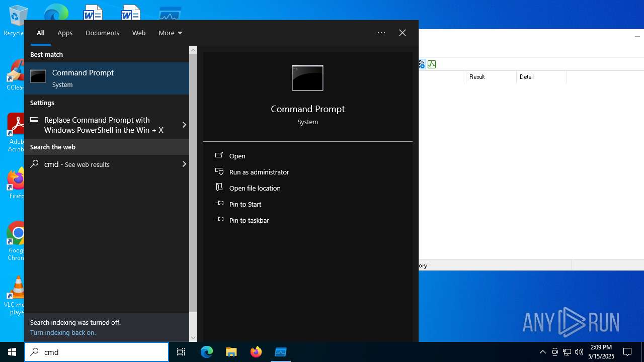Open volume control tray icon
This screenshot has height=362, width=644.
pos(579,352)
